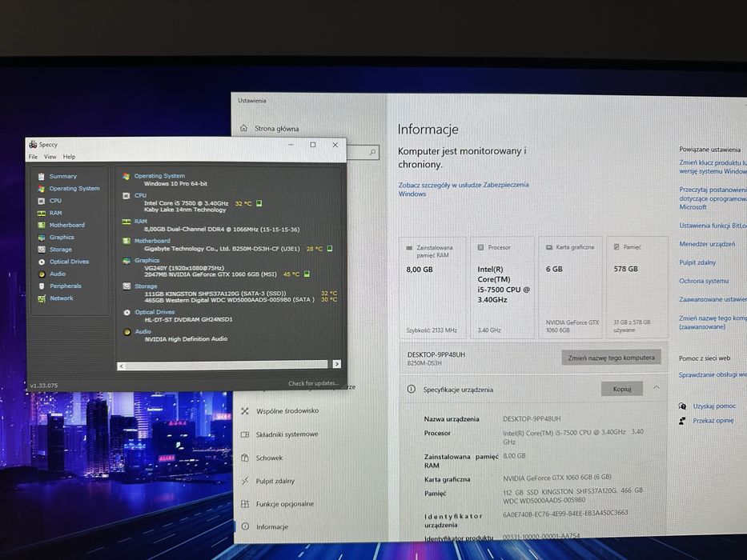Image resolution: width=747 pixels, height=560 pixels.
Task: Click Pulpit zdalny icon in Settings sidebar
Action: pos(245,481)
